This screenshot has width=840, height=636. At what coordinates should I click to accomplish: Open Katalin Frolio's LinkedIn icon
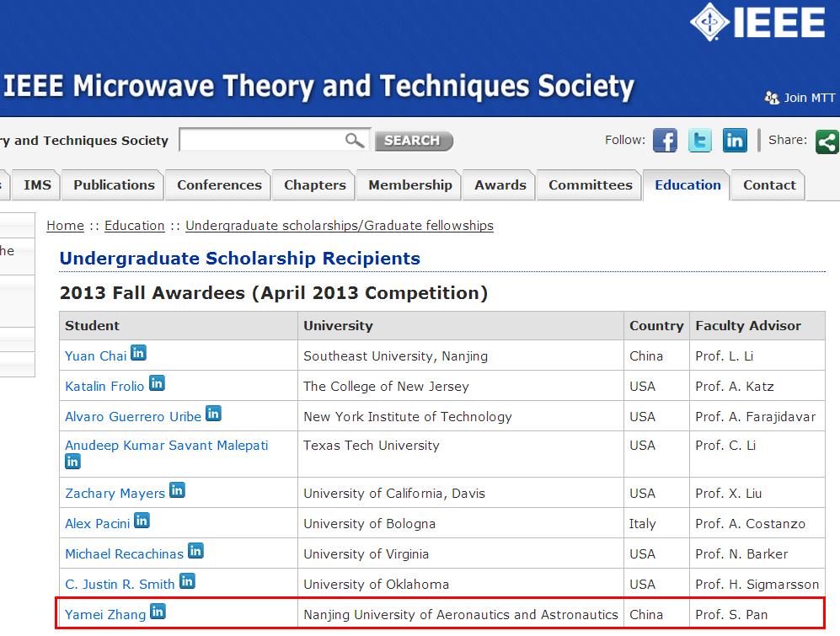click(157, 383)
